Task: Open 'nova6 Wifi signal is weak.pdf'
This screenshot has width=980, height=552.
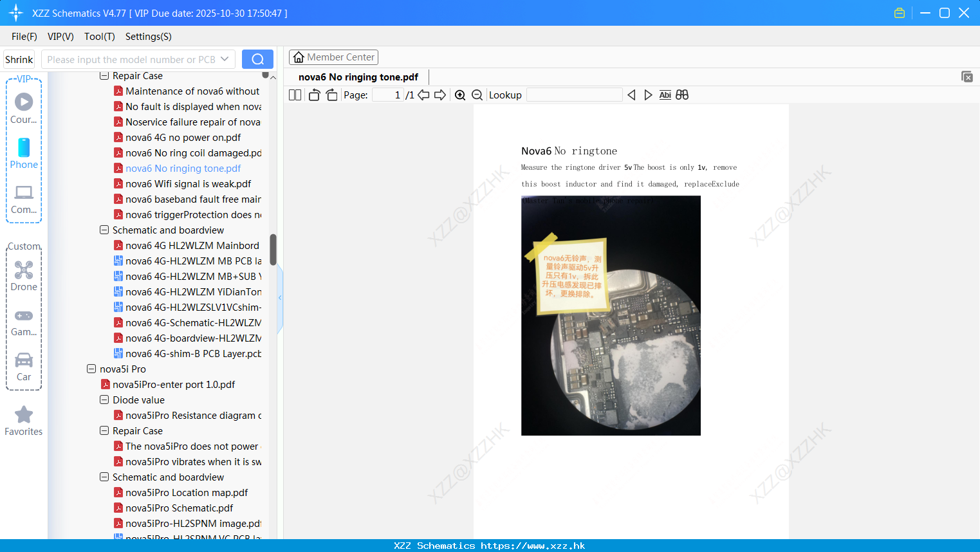Action: pos(183,184)
